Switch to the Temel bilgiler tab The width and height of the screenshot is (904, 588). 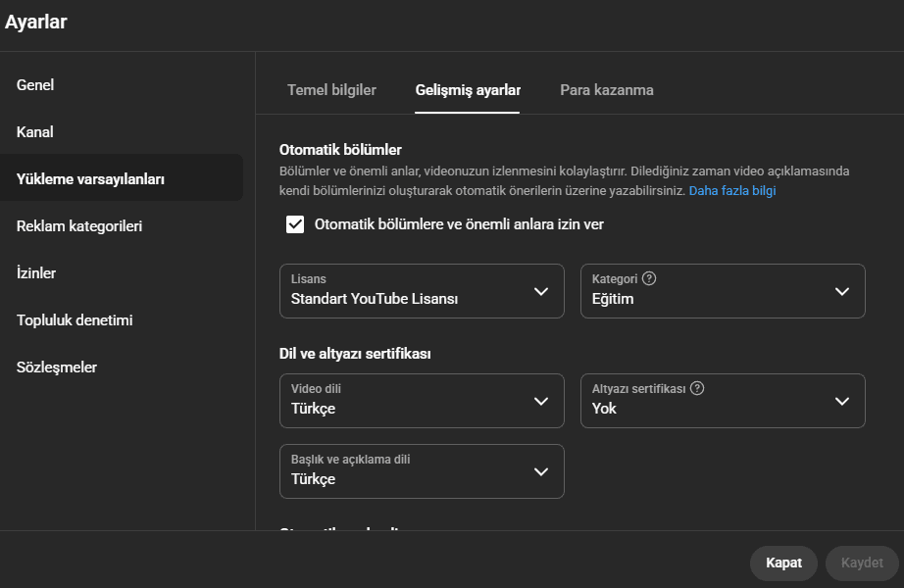pos(331,90)
